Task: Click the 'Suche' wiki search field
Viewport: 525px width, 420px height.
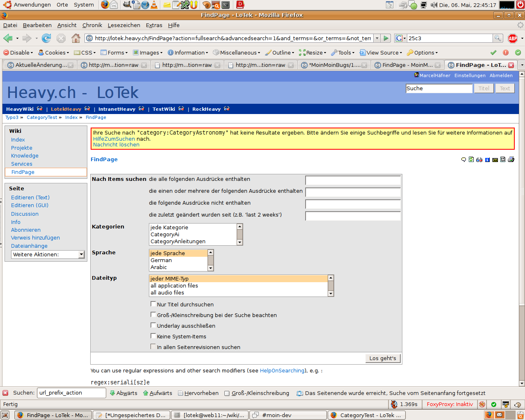Action: pos(439,88)
